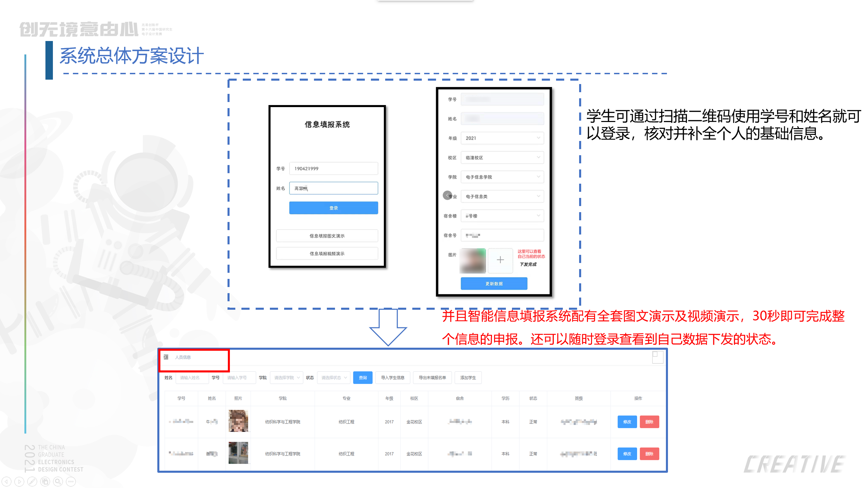Click the 导入学生信息 button

[393, 378]
